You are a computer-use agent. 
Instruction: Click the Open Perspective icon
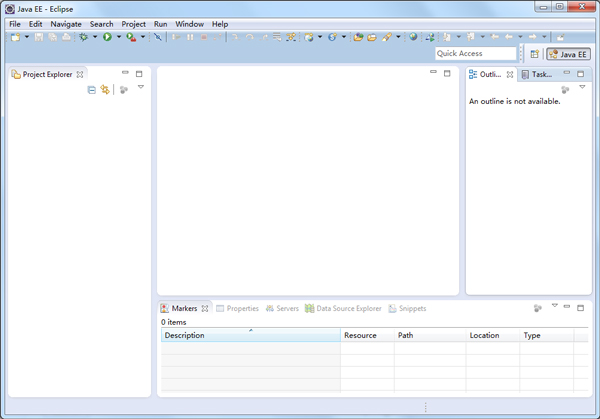point(535,54)
